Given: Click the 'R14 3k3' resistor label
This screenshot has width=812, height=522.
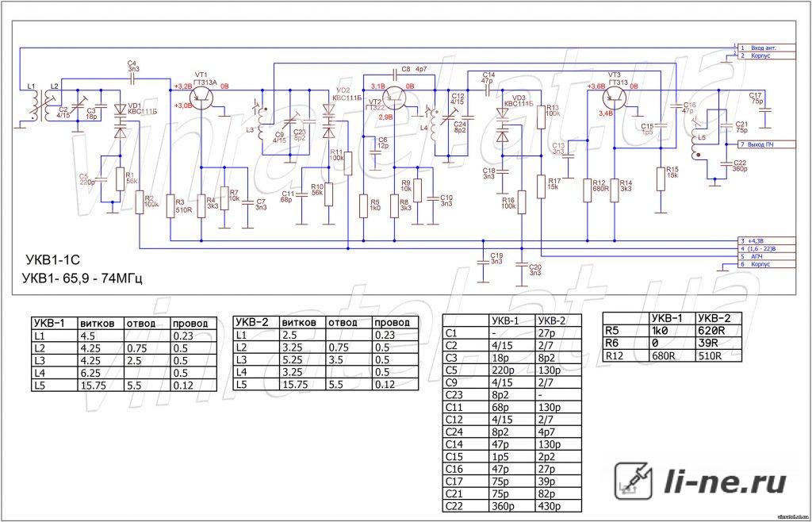Looking at the screenshot, I should pos(626,186).
